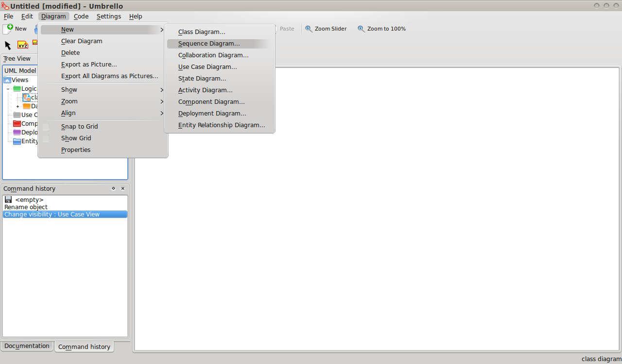Close the Command history panel
This screenshot has height=364, width=622.
pyautogui.click(x=123, y=188)
